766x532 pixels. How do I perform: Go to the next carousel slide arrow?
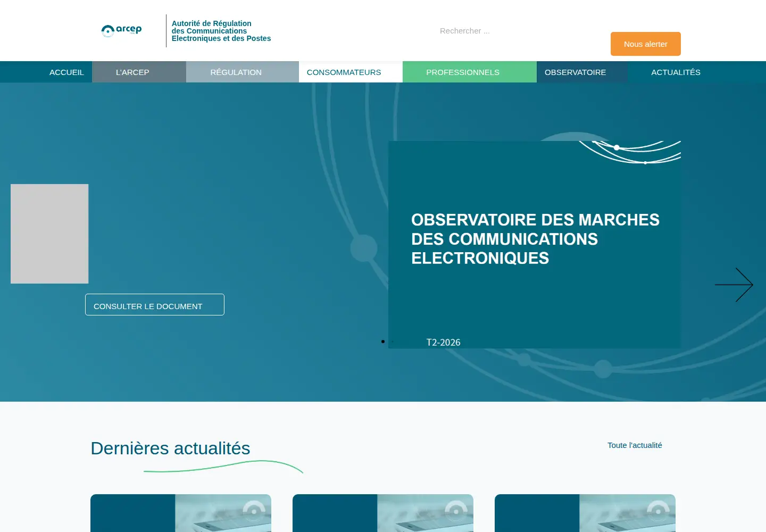click(734, 285)
